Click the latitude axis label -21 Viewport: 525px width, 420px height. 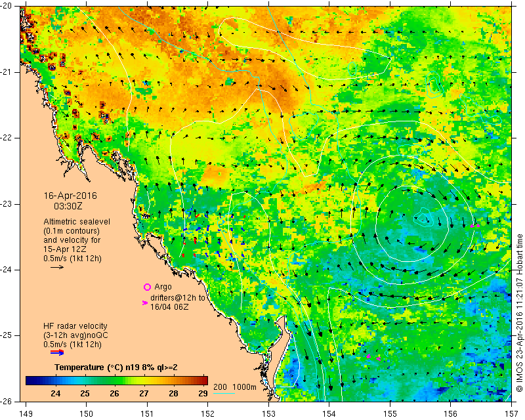tap(7, 72)
